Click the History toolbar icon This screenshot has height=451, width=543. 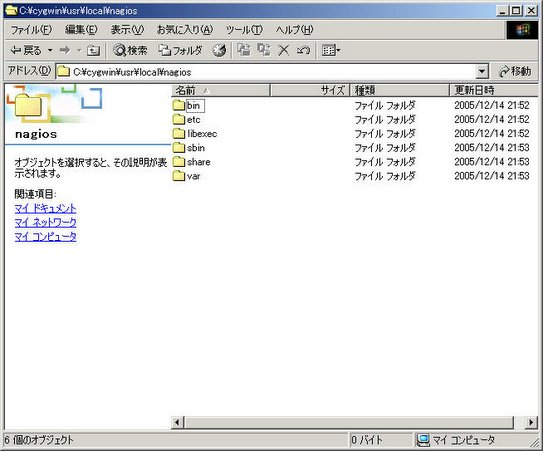pyautogui.click(x=219, y=51)
